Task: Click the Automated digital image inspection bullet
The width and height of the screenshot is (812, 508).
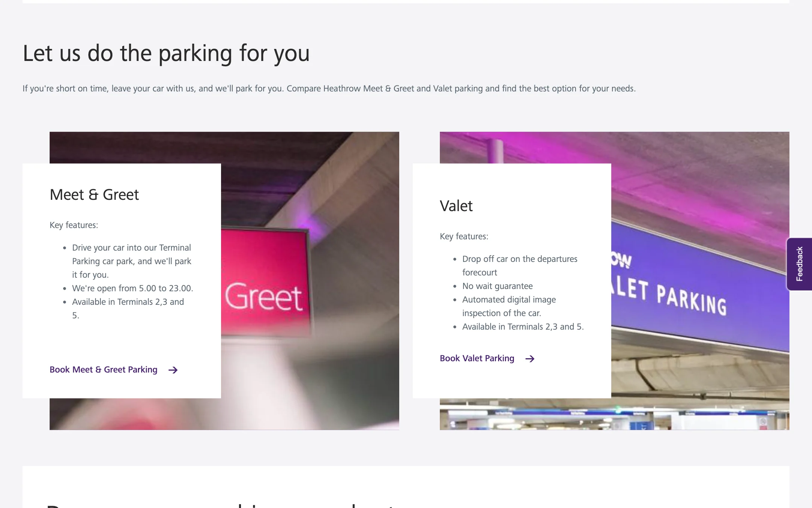Action: pos(509,306)
